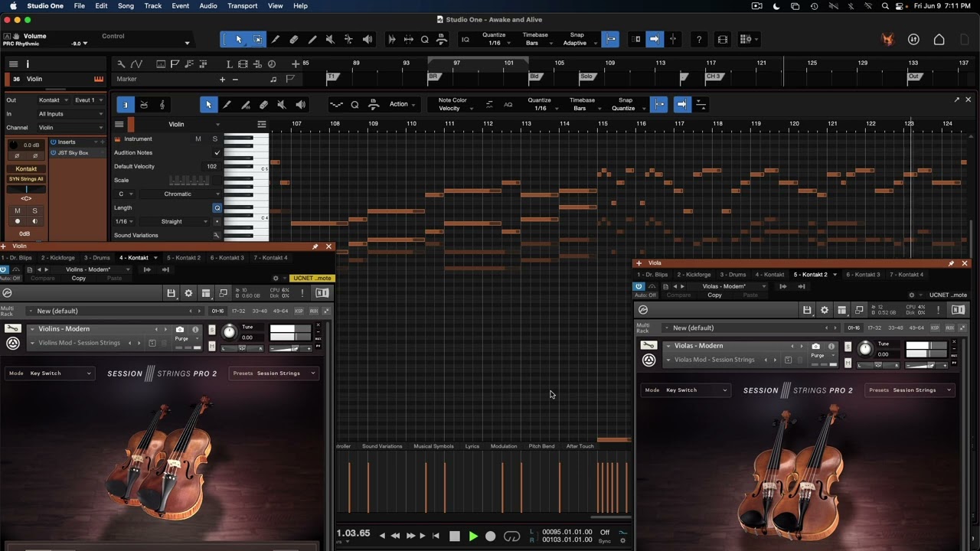Detach the piano editor with arrow icon
The height and width of the screenshot is (551, 980).
[956, 99]
